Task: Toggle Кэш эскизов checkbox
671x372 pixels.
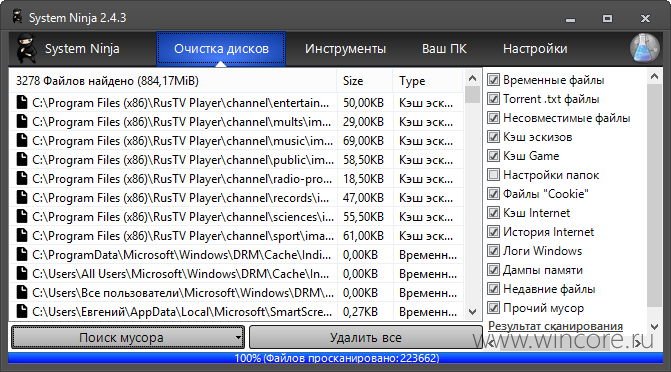Action: point(493,137)
